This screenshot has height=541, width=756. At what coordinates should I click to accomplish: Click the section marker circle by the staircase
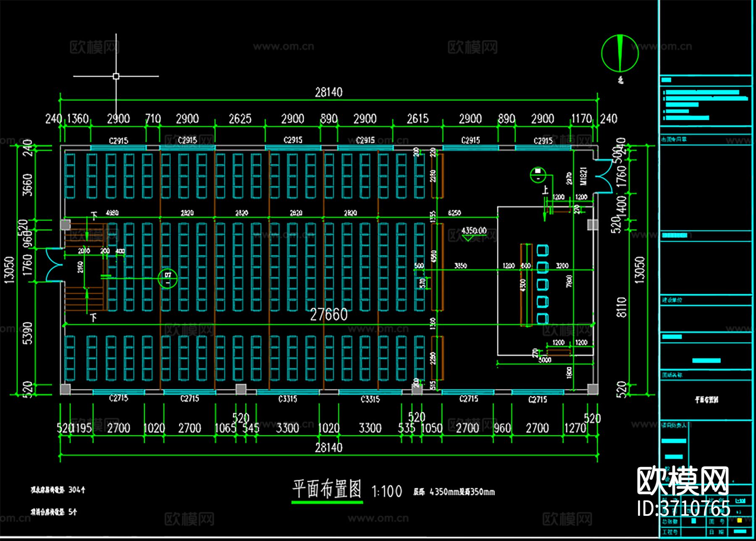tap(168, 278)
